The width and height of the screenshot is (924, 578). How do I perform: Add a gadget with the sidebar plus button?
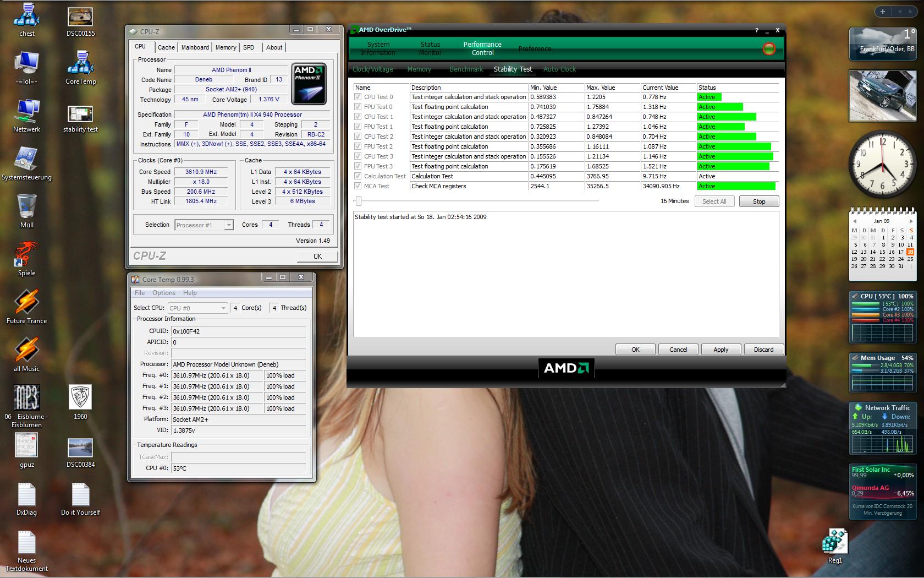(883, 11)
